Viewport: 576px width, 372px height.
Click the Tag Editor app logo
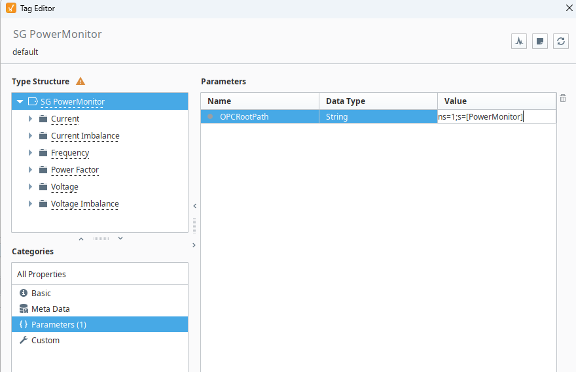click(11, 8)
